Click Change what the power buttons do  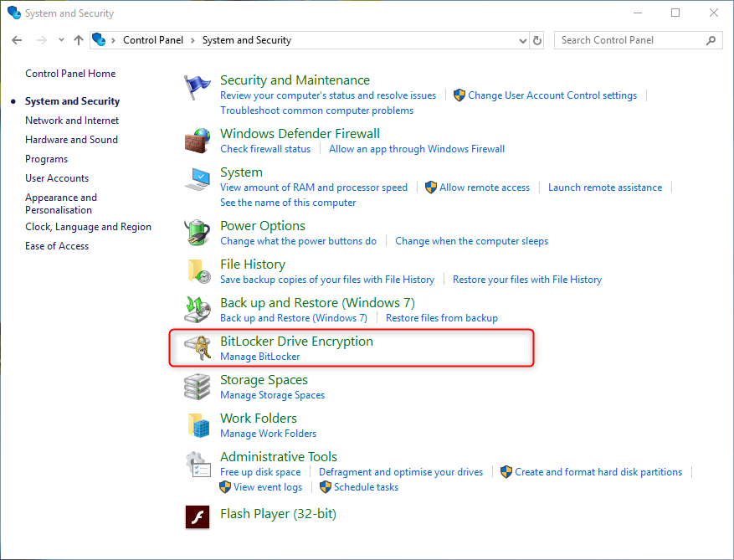298,241
